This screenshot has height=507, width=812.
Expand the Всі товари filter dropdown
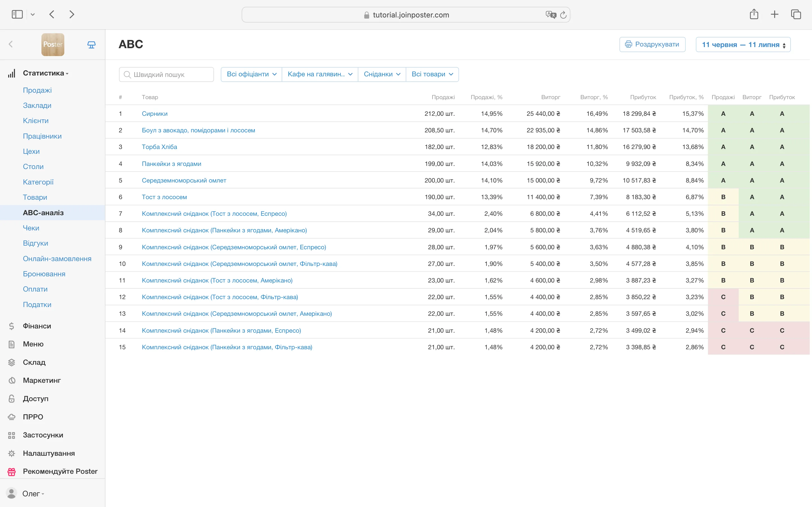(x=432, y=74)
